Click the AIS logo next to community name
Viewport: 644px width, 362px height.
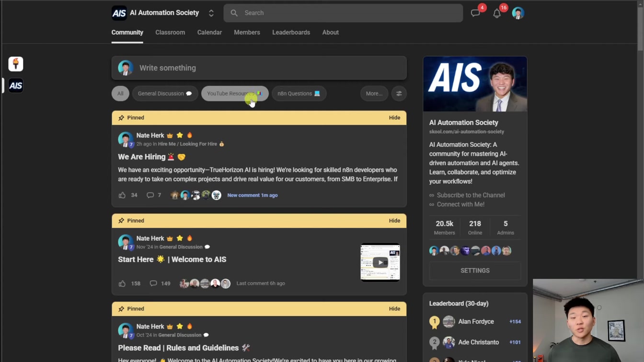pos(119,13)
